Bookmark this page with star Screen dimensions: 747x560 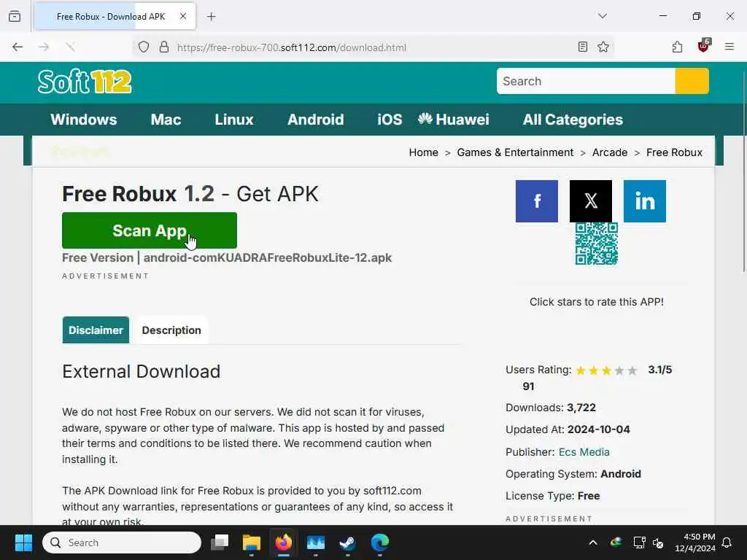point(603,47)
